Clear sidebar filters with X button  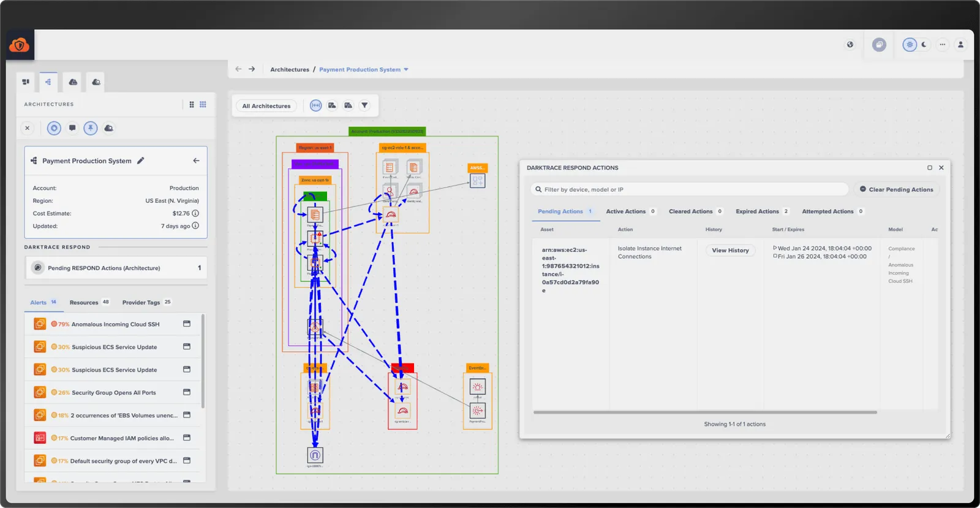[27, 128]
